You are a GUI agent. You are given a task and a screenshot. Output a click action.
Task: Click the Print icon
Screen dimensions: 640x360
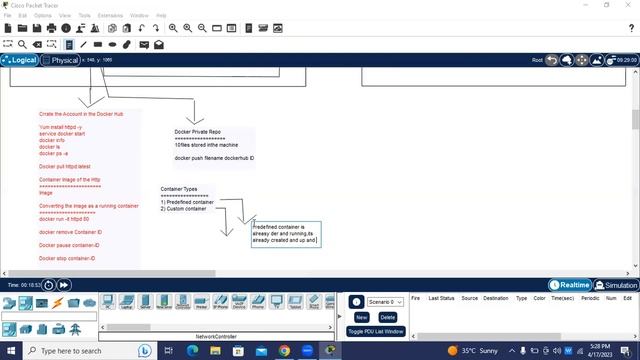(x=51, y=28)
